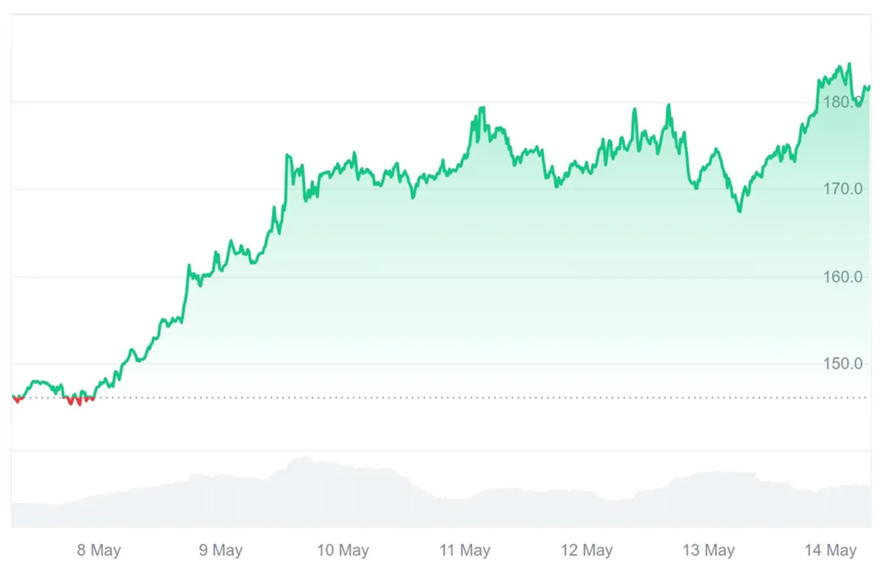The width and height of the screenshot is (882, 588).
Task: Click the price spike between 9 and 10 May
Action: 287,156
